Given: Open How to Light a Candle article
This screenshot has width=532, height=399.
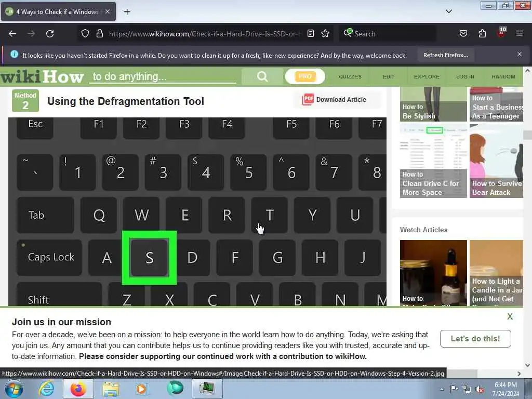Looking at the screenshot, I should click(x=496, y=273).
